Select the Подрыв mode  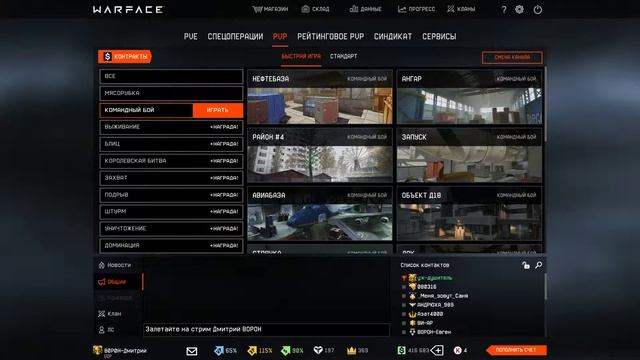(171, 195)
